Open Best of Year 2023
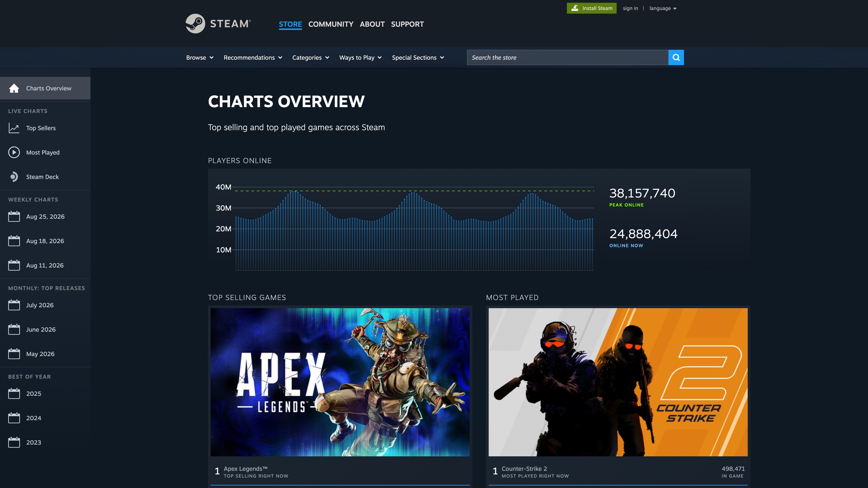Screen dimensions: 868x488 click(x=45, y=442)
